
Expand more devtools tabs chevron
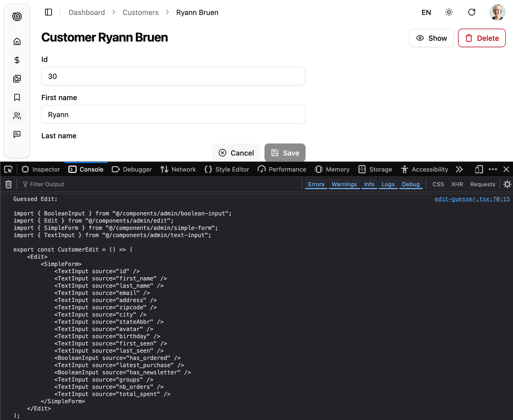459,169
